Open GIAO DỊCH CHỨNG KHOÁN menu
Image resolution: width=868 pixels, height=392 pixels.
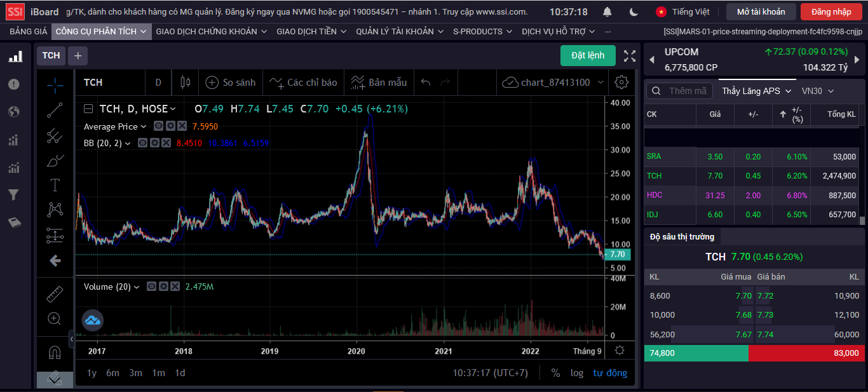(x=212, y=31)
